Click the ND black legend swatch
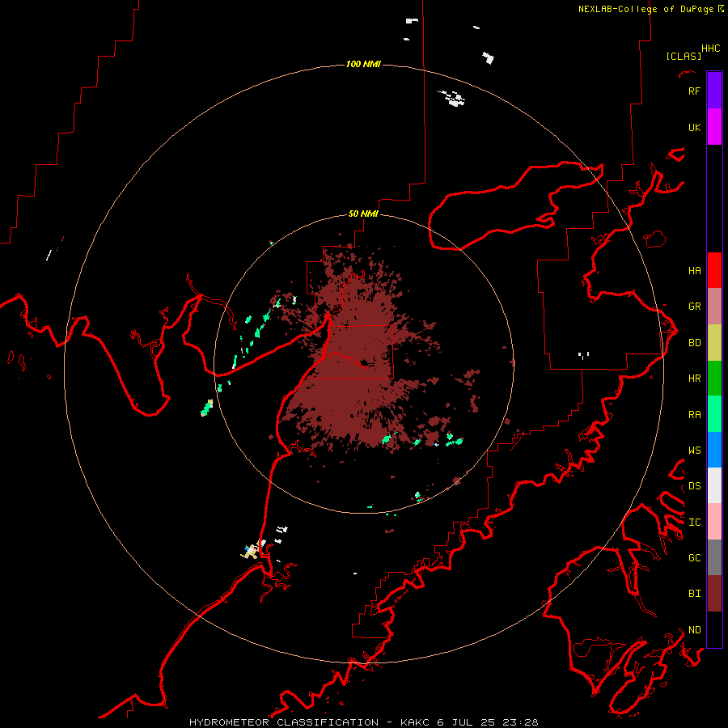Image resolution: width=728 pixels, height=728 pixels. (x=714, y=629)
